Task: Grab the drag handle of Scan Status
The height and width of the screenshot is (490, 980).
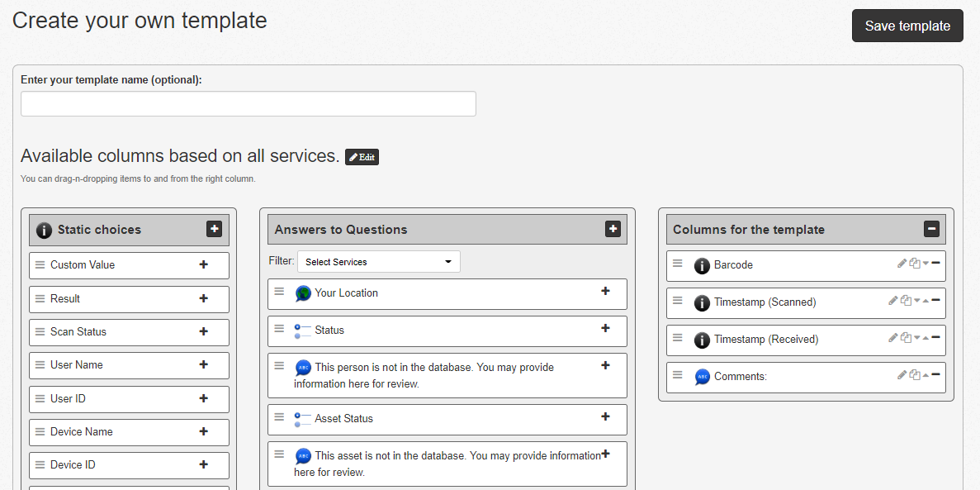Action: pos(40,331)
